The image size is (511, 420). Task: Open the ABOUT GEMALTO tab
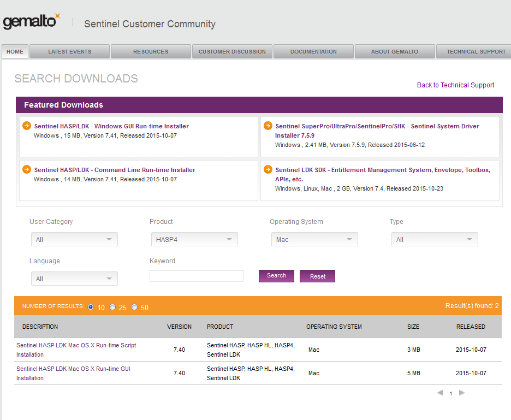coord(395,51)
